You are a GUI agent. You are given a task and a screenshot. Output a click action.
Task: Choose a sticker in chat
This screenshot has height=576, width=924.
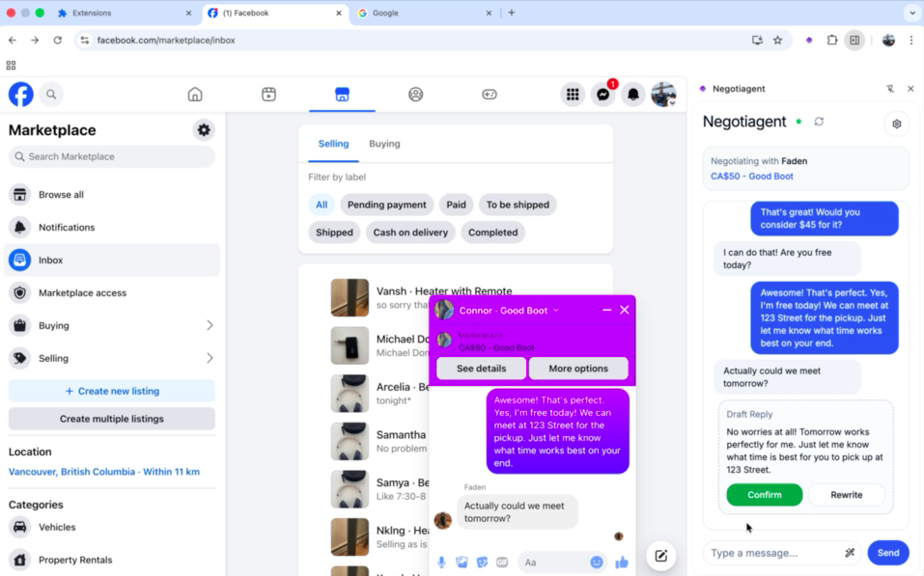(x=482, y=562)
